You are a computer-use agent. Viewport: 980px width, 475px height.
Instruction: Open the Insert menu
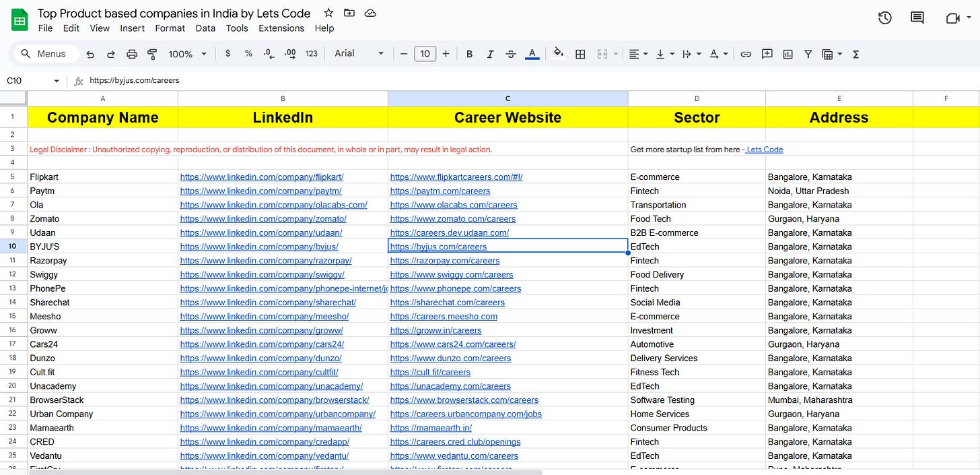(x=133, y=28)
